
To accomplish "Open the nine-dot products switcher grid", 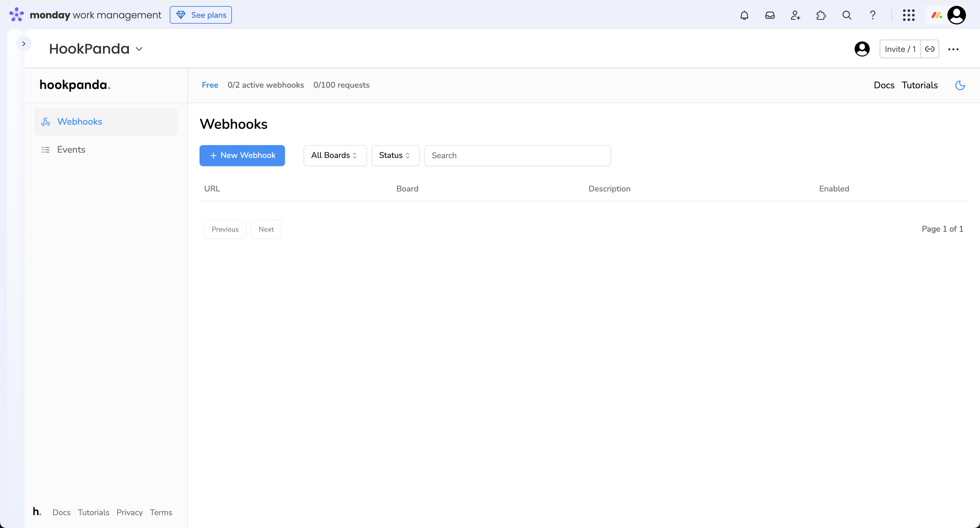I will pos(909,15).
